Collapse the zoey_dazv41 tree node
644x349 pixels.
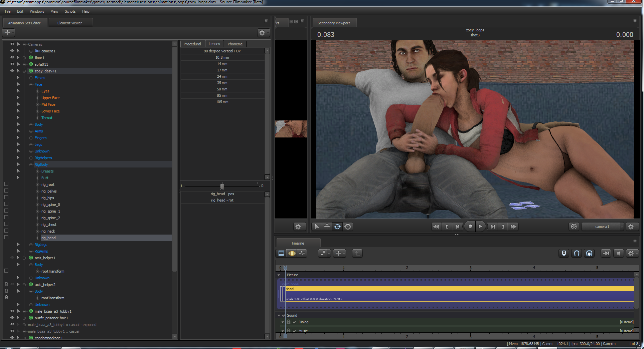click(24, 71)
